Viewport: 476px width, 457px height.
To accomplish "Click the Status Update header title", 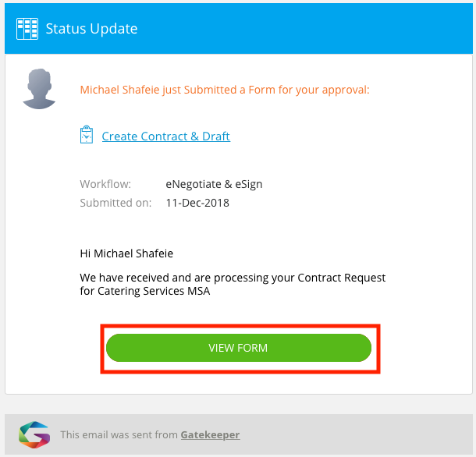I will point(91,29).
